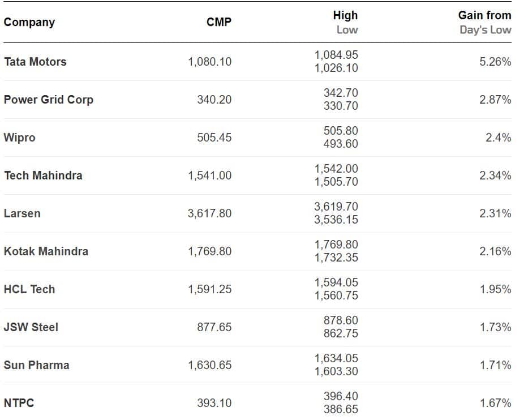Click NTPC's 1.67% gain value

pyautogui.click(x=495, y=403)
